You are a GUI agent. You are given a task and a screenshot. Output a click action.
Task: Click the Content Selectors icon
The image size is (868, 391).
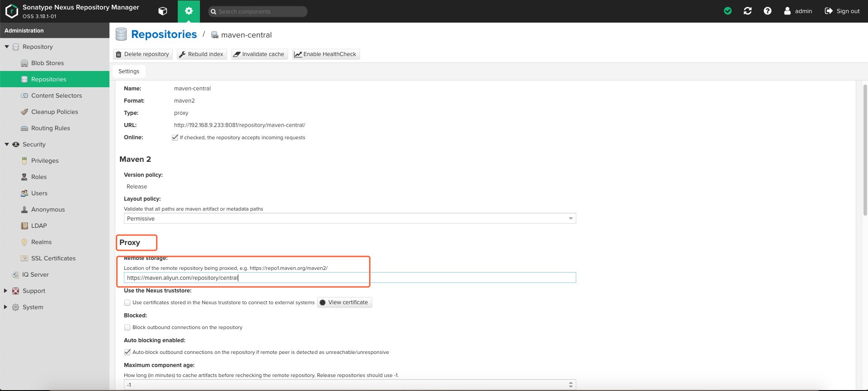point(24,96)
